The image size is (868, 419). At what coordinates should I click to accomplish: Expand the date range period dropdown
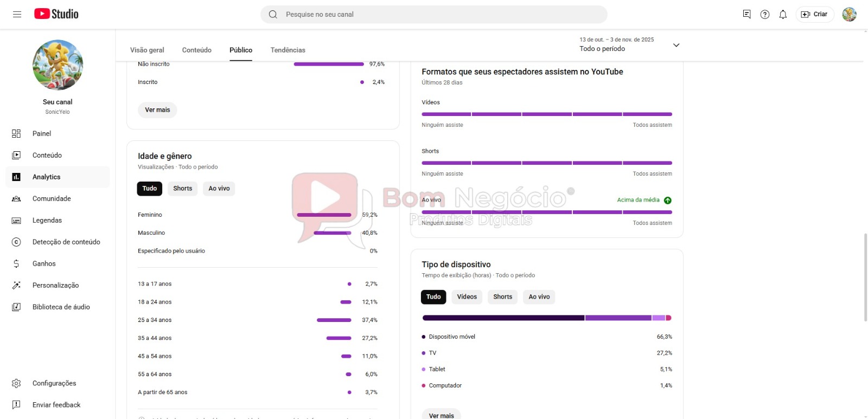coord(676,45)
